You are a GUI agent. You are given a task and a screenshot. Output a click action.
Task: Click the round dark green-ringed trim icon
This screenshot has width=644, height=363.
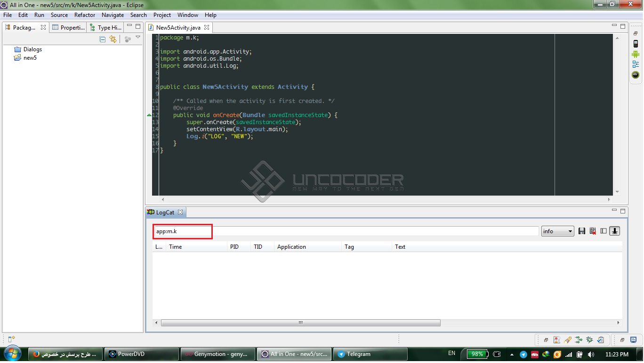pyautogui.click(x=636, y=75)
